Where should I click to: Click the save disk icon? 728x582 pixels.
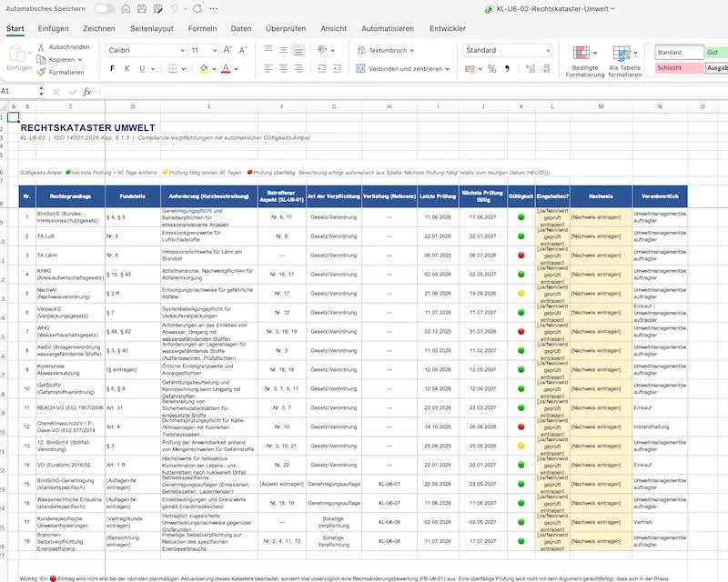(142, 9)
